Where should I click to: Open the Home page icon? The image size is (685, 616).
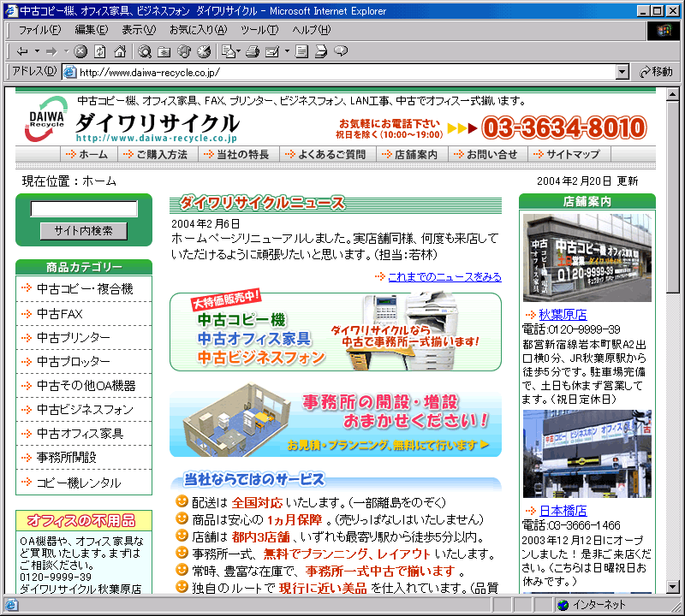120,51
